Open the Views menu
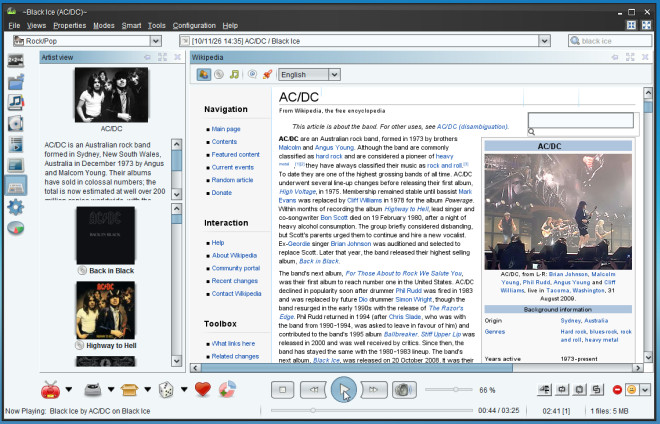This screenshot has width=660, height=424. tap(36, 25)
